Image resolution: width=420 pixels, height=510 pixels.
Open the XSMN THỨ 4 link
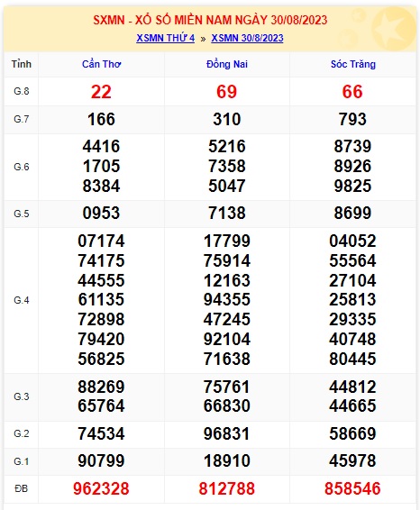tap(165, 38)
